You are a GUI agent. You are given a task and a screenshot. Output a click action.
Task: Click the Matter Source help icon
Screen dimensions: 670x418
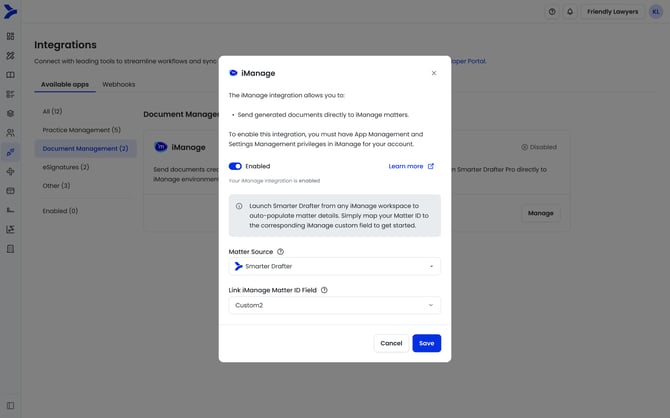[x=280, y=252]
